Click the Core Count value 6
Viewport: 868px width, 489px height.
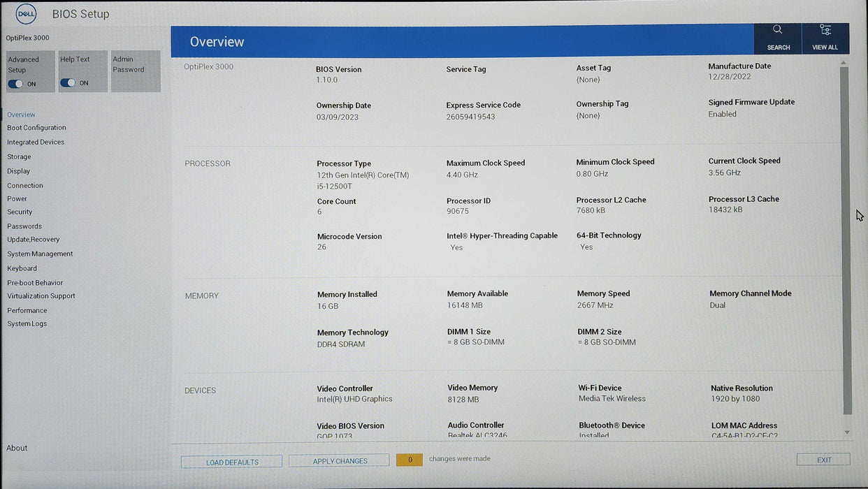pyautogui.click(x=319, y=212)
